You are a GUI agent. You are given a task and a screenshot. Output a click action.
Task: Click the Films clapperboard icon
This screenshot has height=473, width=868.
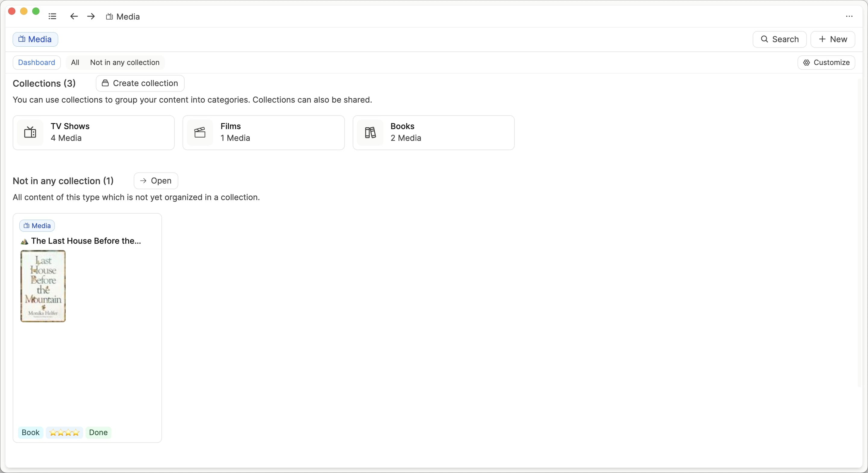pos(200,132)
